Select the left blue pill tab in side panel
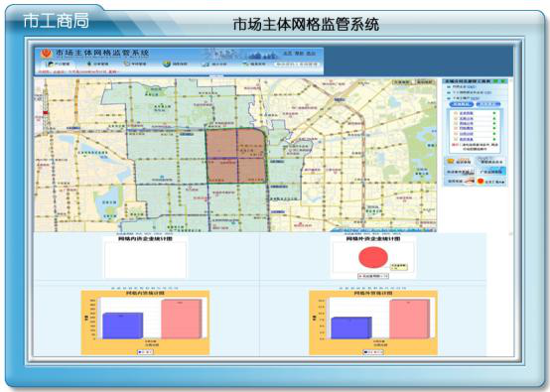The width and height of the screenshot is (550, 392). pyautogui.click(x=462, y=104)
